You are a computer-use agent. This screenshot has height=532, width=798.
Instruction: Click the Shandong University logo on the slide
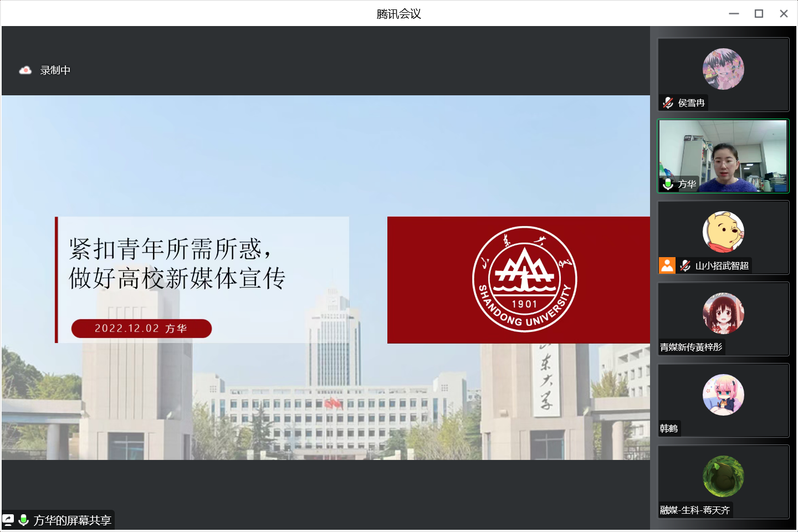point(524,279)
